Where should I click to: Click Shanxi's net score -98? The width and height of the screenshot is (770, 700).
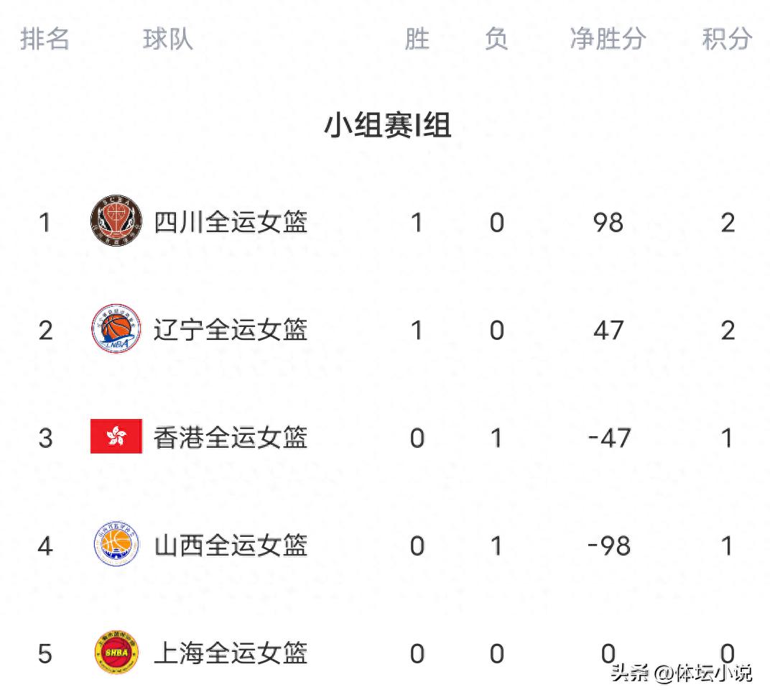point(608,546)
